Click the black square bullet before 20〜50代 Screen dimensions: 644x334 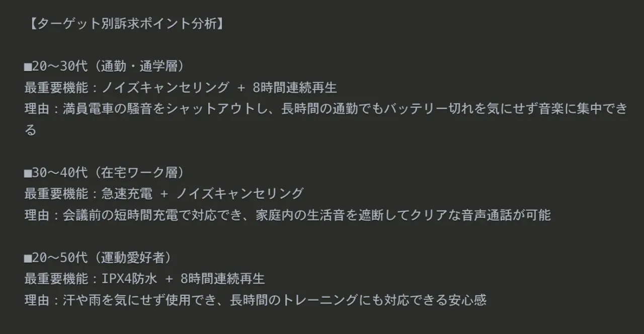(x=28, y=258)
